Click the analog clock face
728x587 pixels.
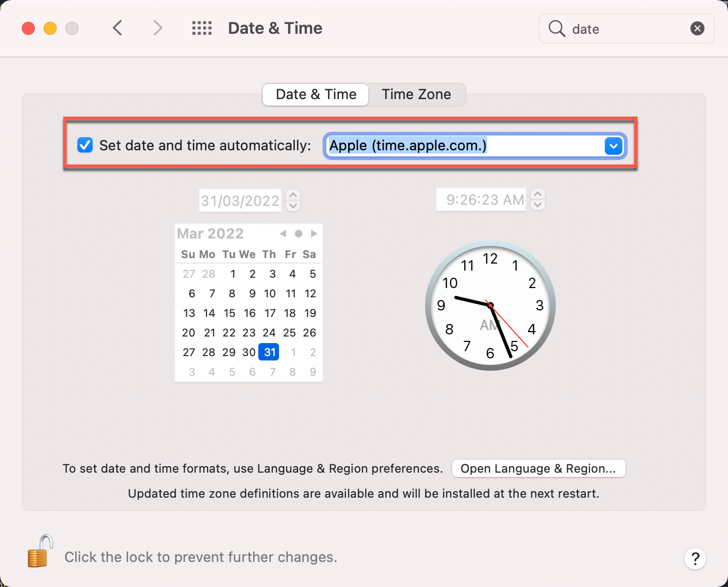point(490,305)
